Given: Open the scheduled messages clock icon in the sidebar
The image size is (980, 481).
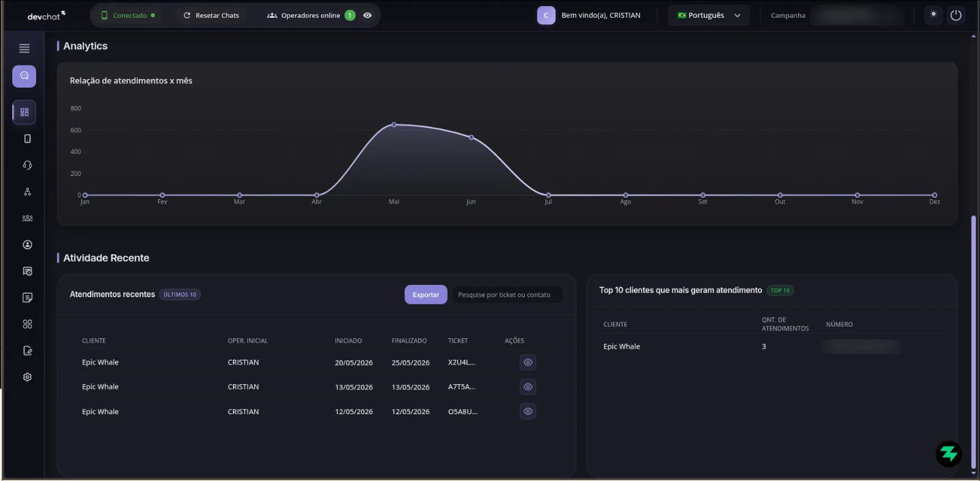Looking at the screenshot, I should coord(28,271).
